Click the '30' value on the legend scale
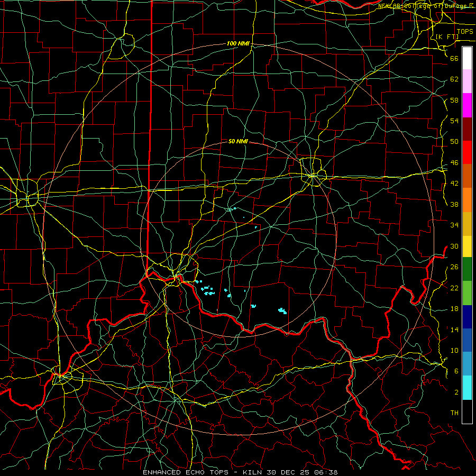This screenshot has width=476, height=476. tap(454, 246)
